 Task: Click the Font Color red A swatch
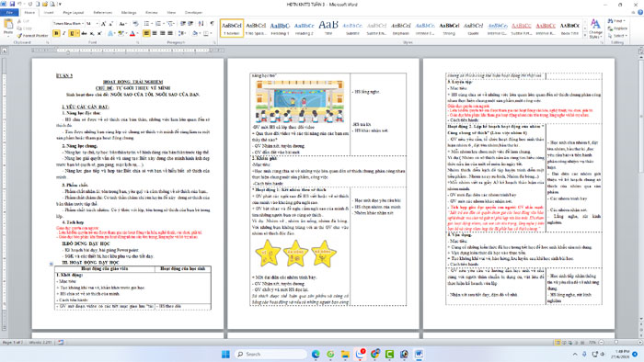132,33
